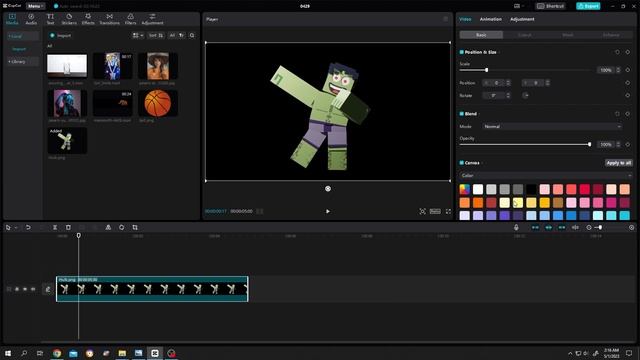This screenshot has width=640, height=360.
Task: Toggle the Position & Size checkbox
Action: click(x=462, y=52)
